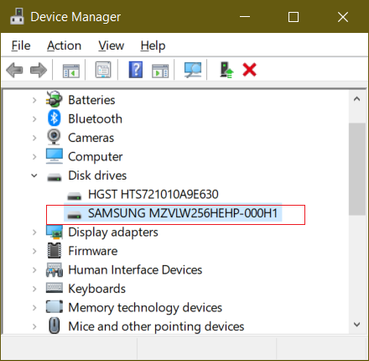
Task: Expand the Batteries node
Action: point(34,100)
